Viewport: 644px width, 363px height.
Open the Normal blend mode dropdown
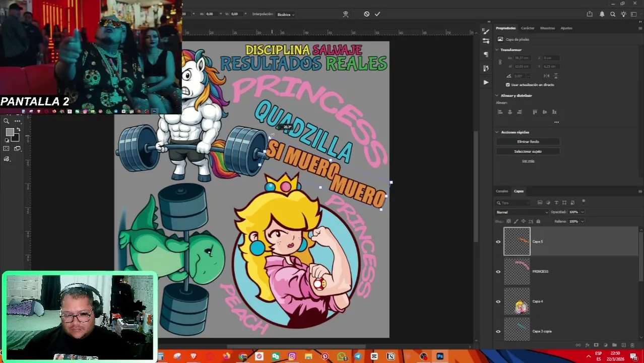522,212
